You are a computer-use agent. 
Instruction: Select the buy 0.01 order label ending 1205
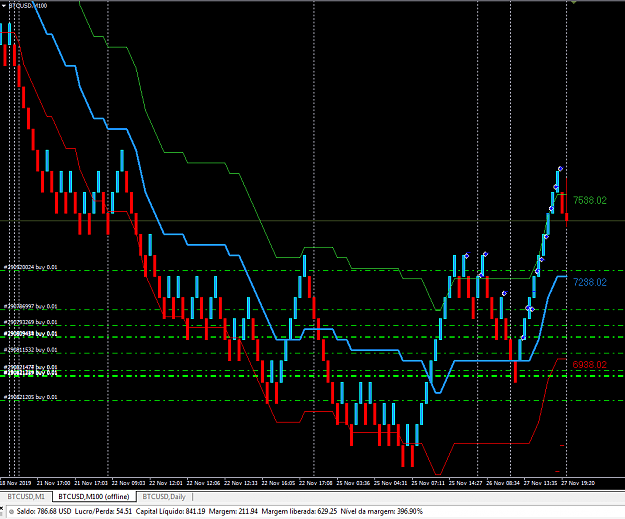tap(31, 397)
